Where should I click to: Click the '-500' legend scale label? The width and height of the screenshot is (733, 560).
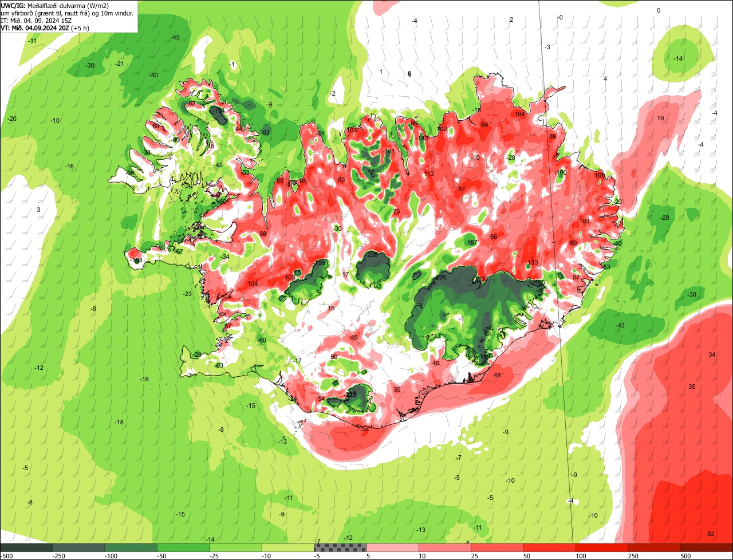point(6,556)
